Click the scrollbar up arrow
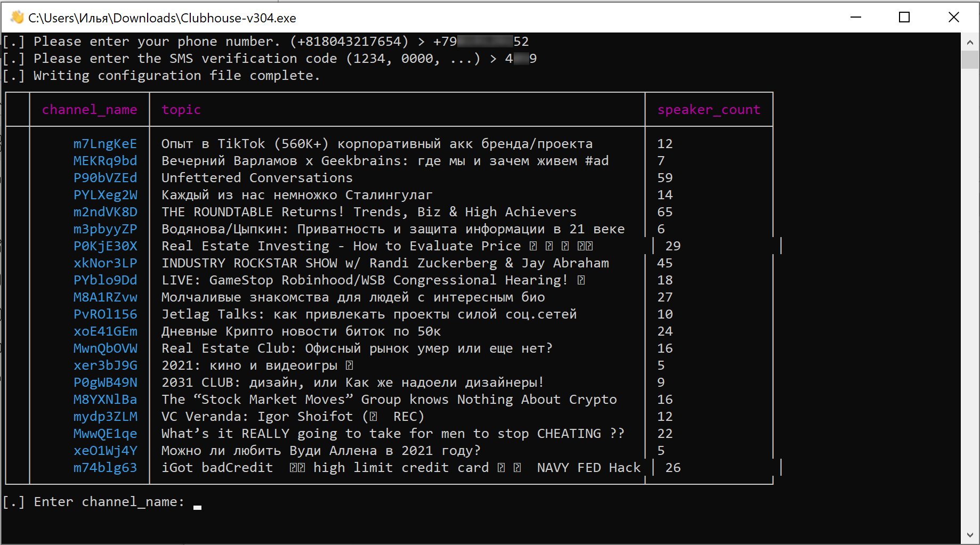 tap(970, 42)
